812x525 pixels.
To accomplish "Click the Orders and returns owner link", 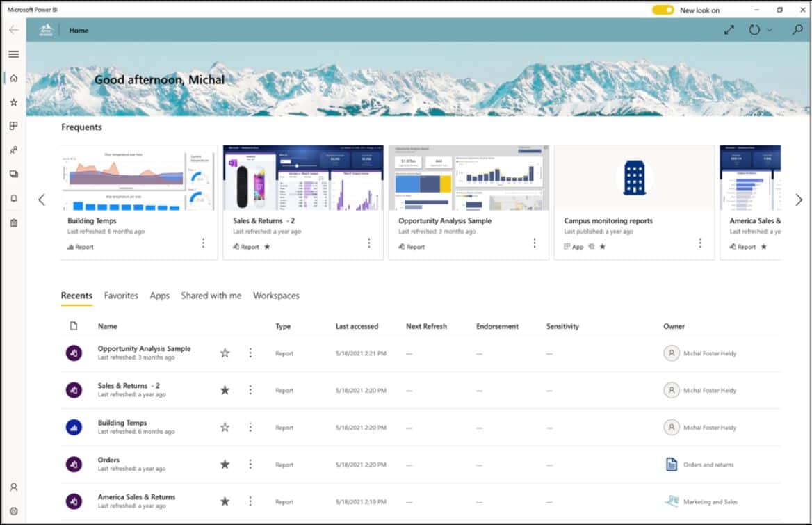I will [708, 465].
